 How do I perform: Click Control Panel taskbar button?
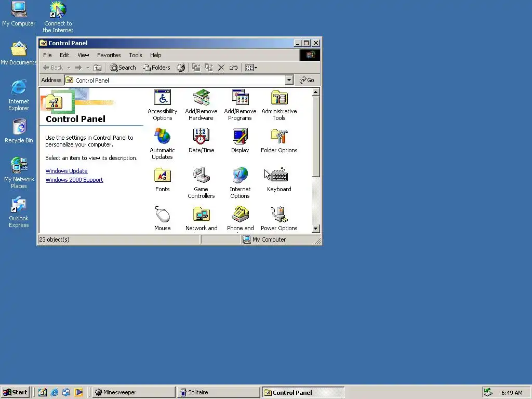(303, 392)
